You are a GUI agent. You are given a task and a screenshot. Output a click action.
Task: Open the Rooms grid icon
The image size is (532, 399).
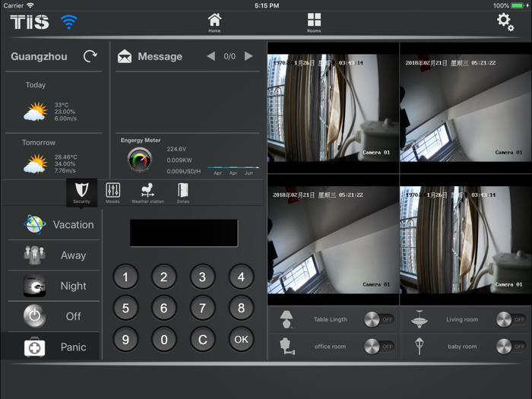pos(314,22)
